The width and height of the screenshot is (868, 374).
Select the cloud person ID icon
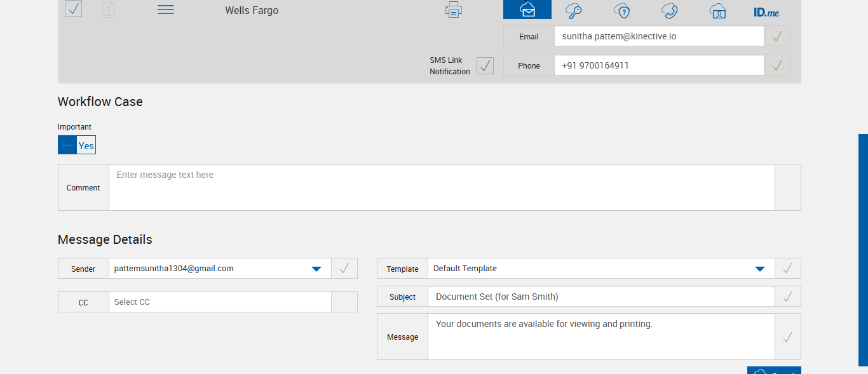coord(717,11)
